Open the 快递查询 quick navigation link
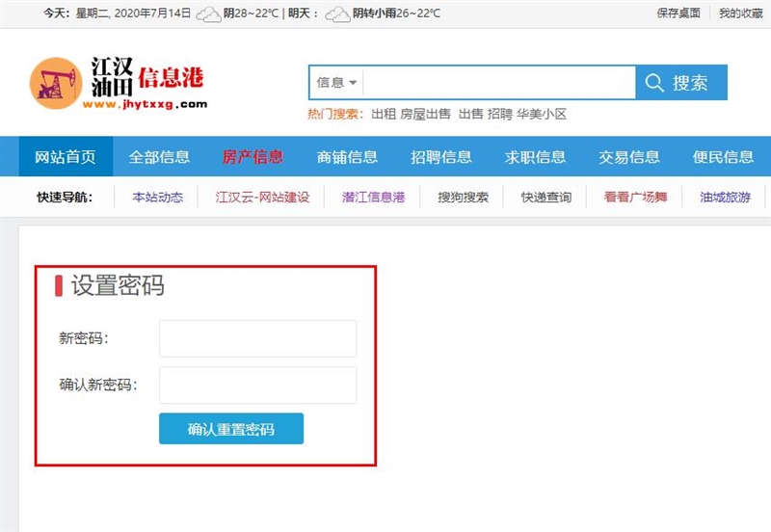Image resolution: width=771 pixels, height=532 pixels. 546,198
